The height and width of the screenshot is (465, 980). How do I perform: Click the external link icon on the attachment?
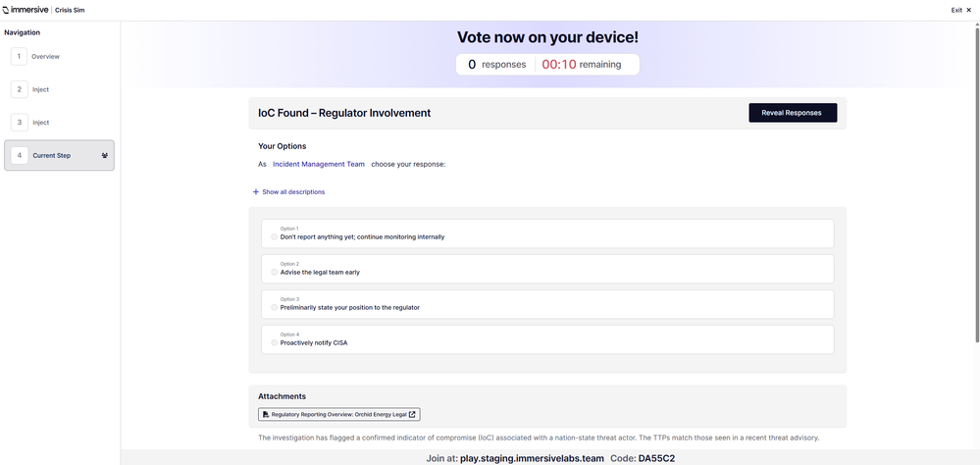pyautogui.click(x=412, y=414)
